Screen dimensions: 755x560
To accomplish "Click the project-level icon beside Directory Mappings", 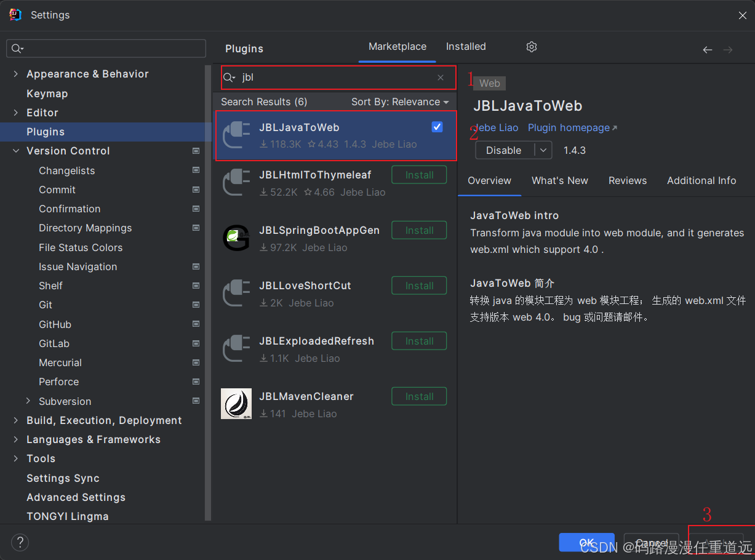I will pos(196,228).
